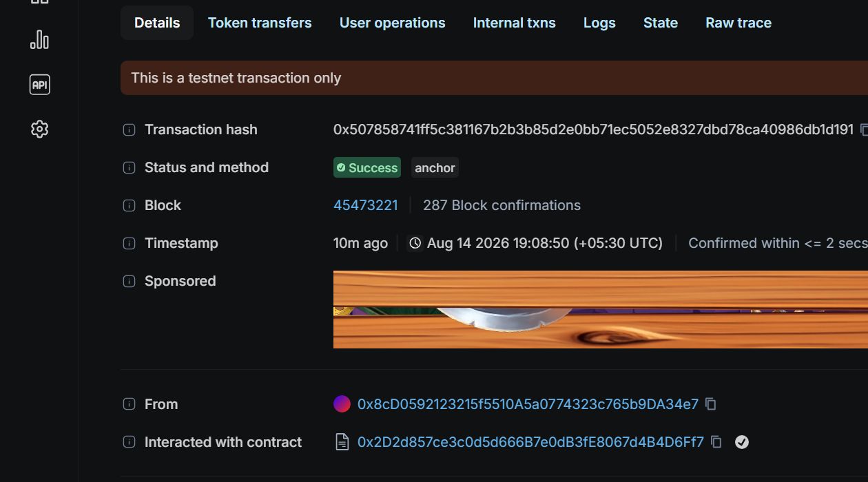Switch to the User operations tab

pos(392,23)
